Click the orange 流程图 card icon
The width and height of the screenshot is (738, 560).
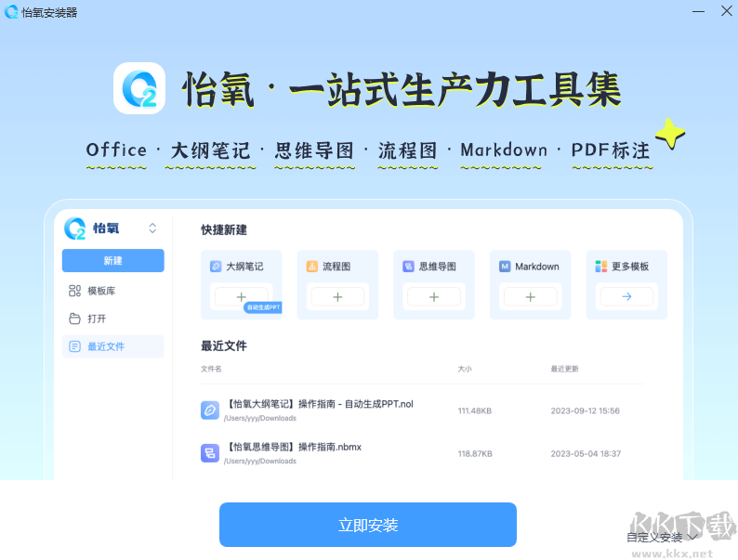312,267
